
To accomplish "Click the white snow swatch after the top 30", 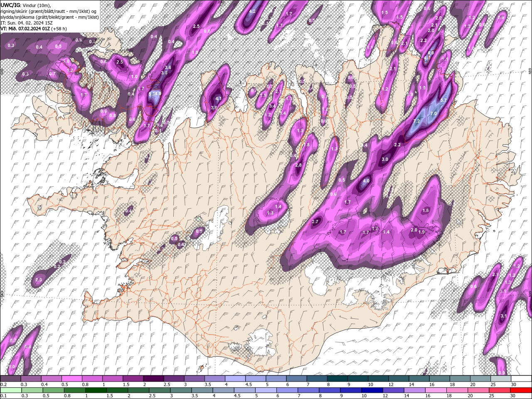I will click(521, 378).
